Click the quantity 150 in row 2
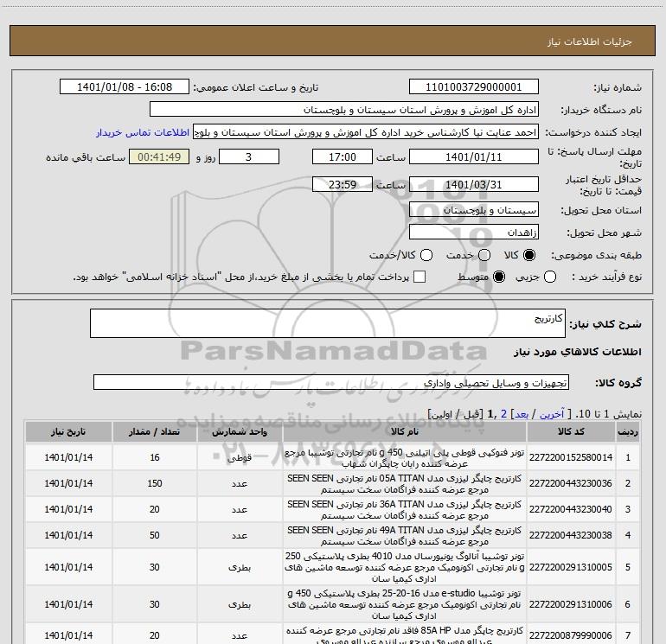The height and width of the screenshot is (644, 666). [155, 483]
